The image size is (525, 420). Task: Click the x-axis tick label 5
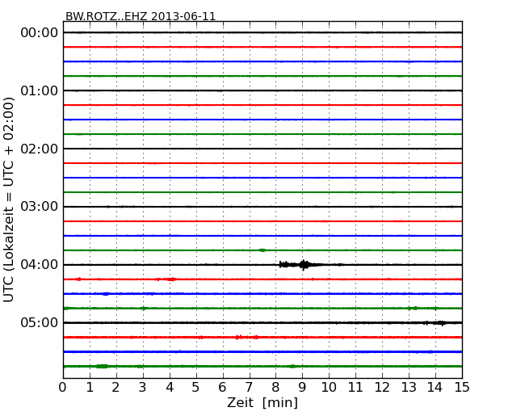(195, 388)
